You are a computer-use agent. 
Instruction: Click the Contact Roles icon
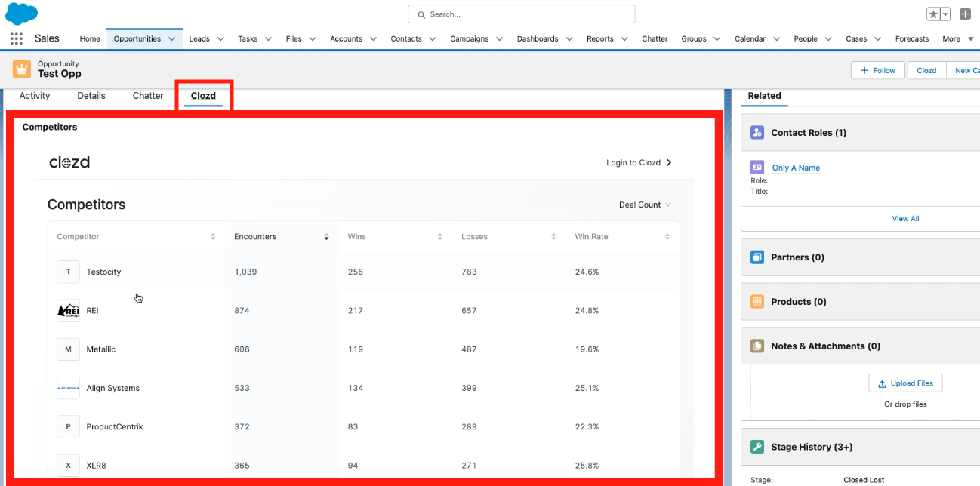(x=757, y=132)
